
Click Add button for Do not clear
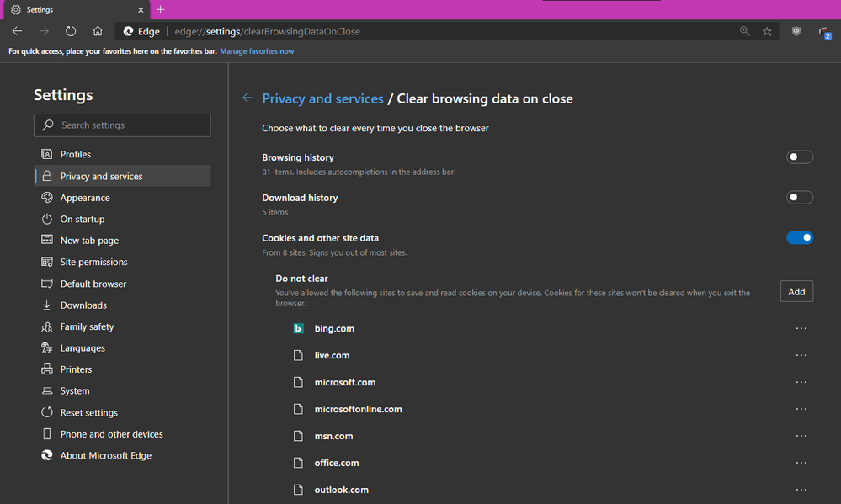(x=796, y=291)
